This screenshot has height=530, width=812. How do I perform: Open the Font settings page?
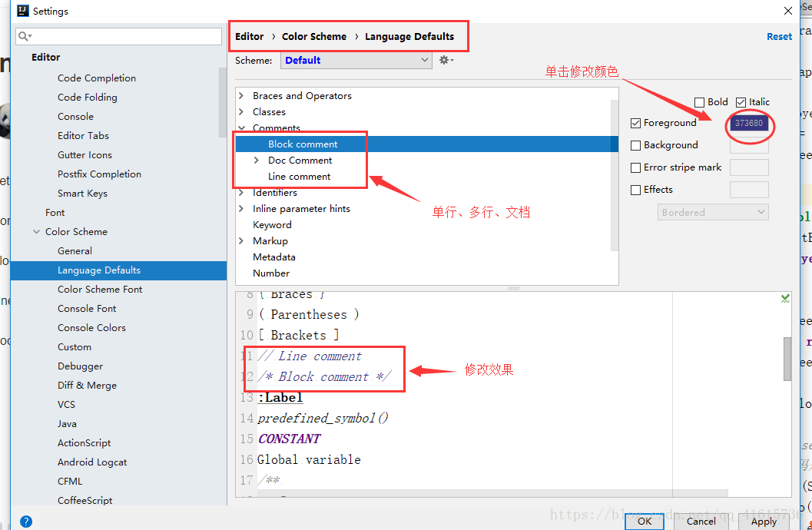tap(55, 213)
